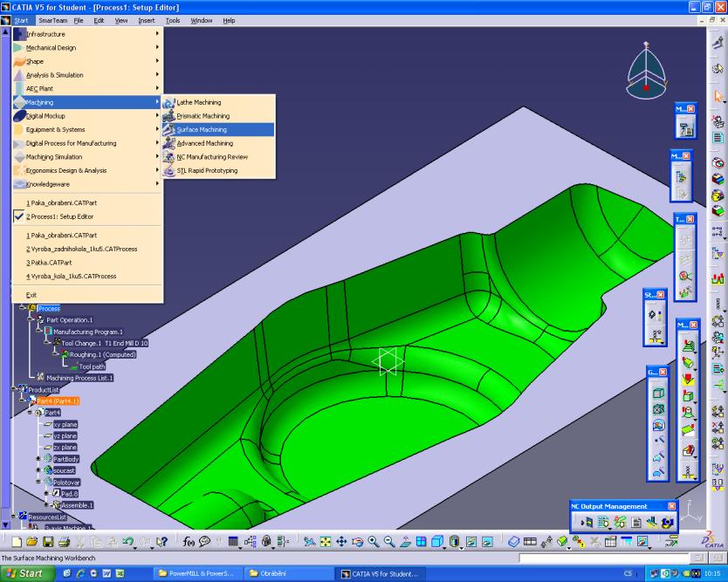Switch to Obrábění folder taskbar button
Image resolution: width=728 pixels, height=582 pixels.
tap(288, 573)
